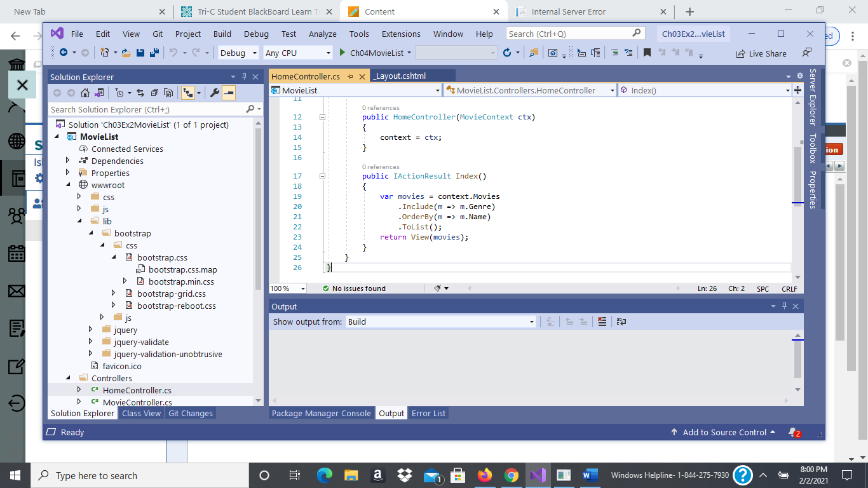Click Add to Source Control
This screenshot has width=868, height=488.
pyautogui.click(x=723, y=432)
